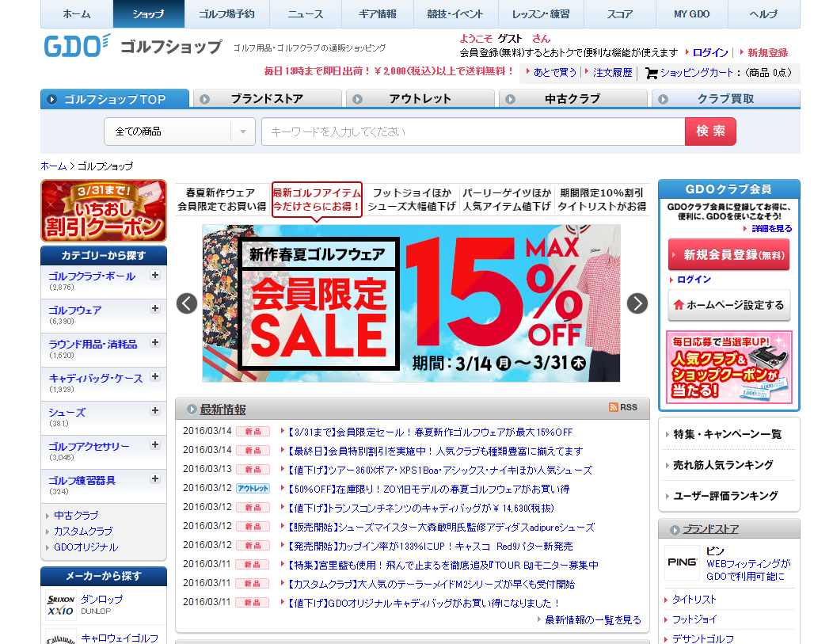833x644 pixels.
Task: Click the PING brand logo
Action: (682, 562)
